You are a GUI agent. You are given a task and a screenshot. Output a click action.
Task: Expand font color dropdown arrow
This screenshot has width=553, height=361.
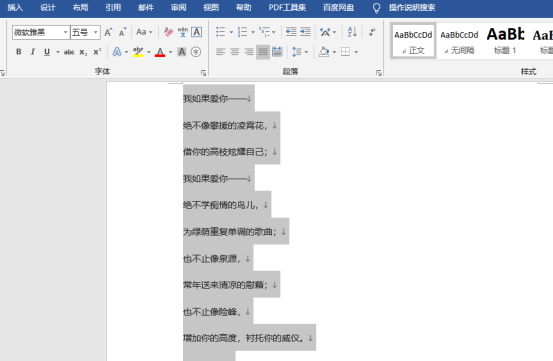coord(170,52)
